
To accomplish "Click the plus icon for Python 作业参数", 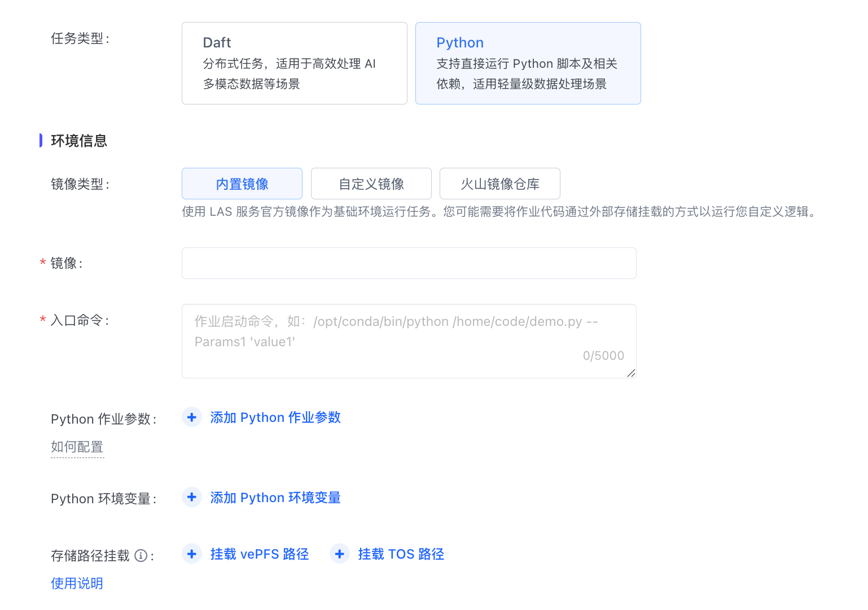I will coord(192,417).
